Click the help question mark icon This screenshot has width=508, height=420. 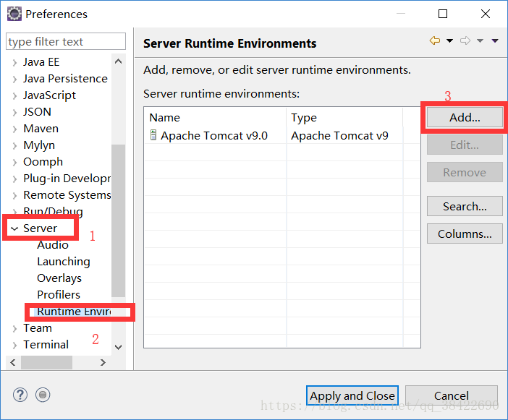(x=20, y=395)
